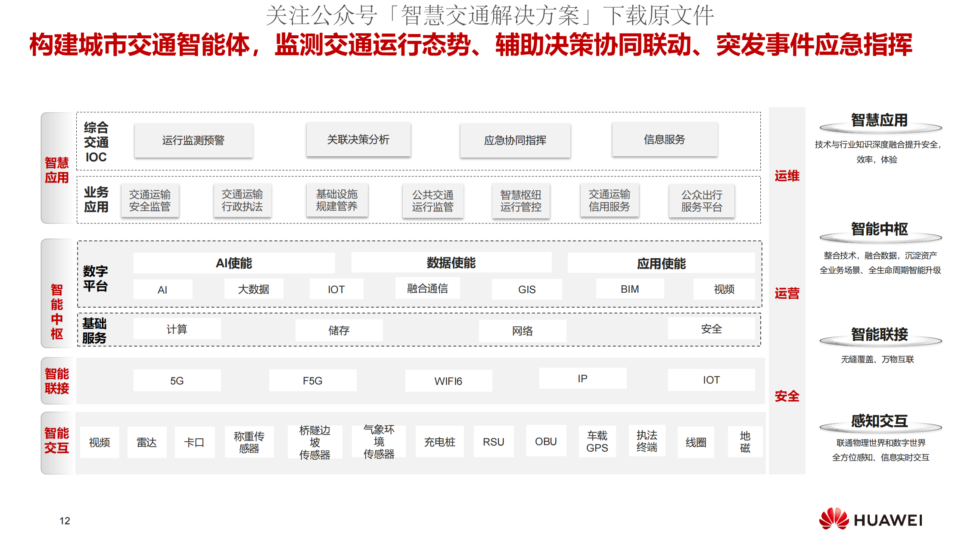980x551 pixels.
Task: Click the 智能联接 heading on right
Action: [x=880, y=334]
